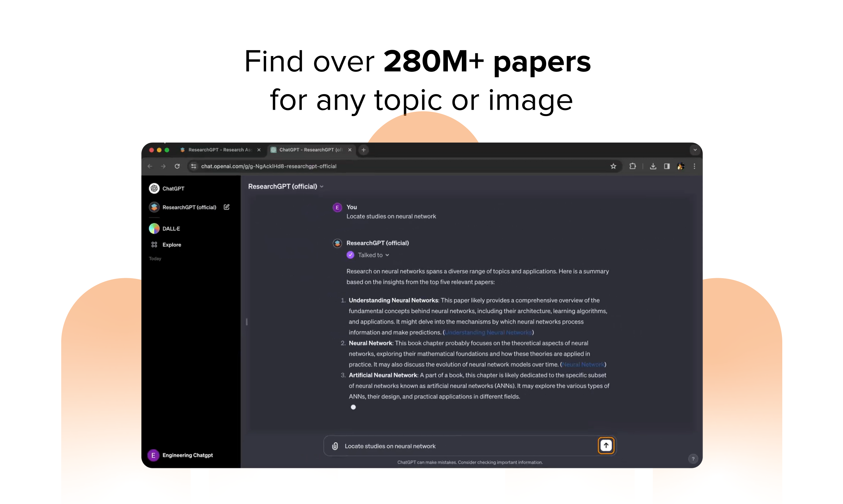This screenshot has width=843, height=504.
Task: Click new chat edit icon beside ResearchGPT
Action: tap(227, 207)
